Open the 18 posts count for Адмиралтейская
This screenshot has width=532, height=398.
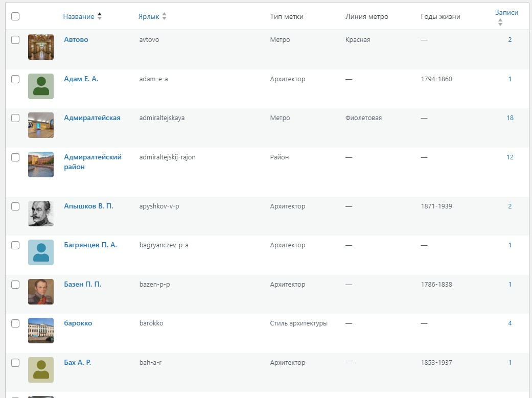[x=510, y=118]
